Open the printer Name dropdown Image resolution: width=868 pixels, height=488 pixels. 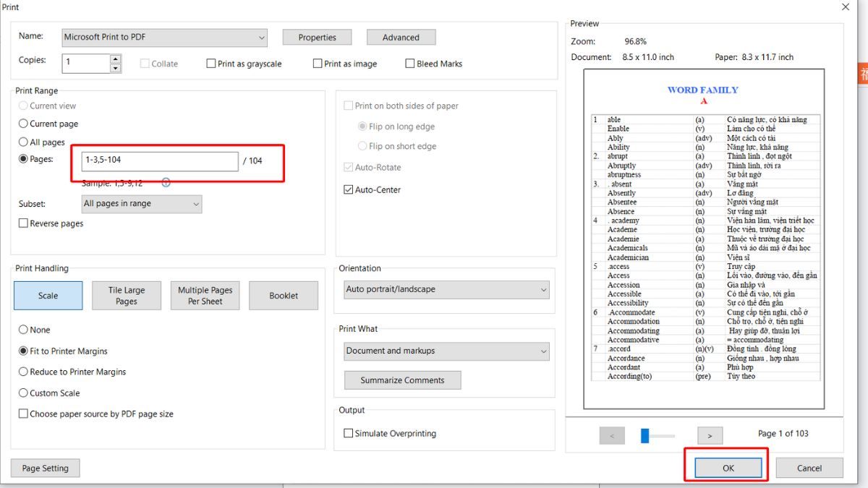[x=163, y=38]
